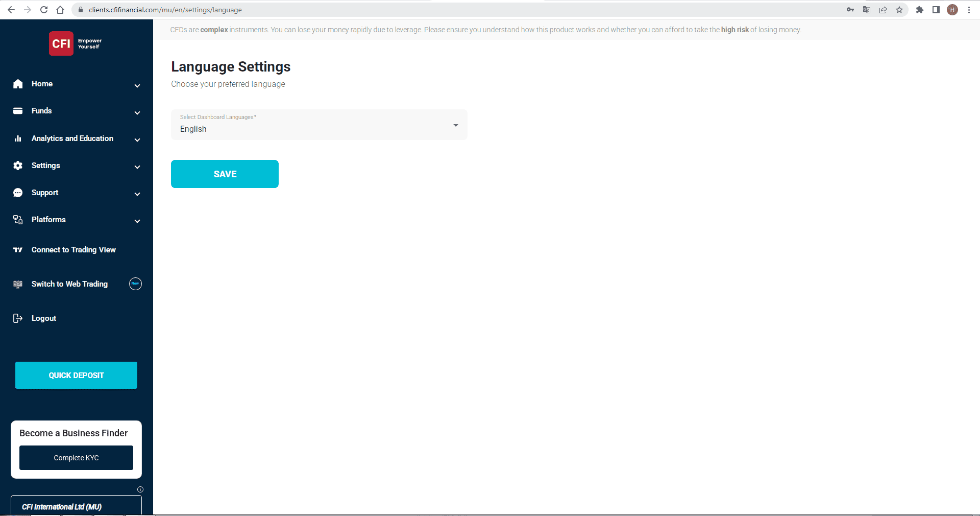The image size is (980, 516).
Task: Click the Support chat bubble icon
Action: tap(18, 193)
